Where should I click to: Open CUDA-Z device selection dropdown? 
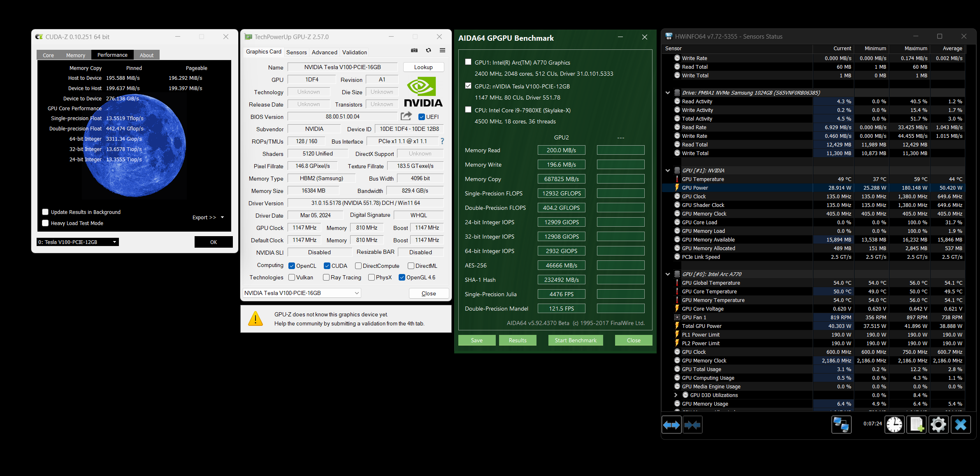click(x=78, y=242)
